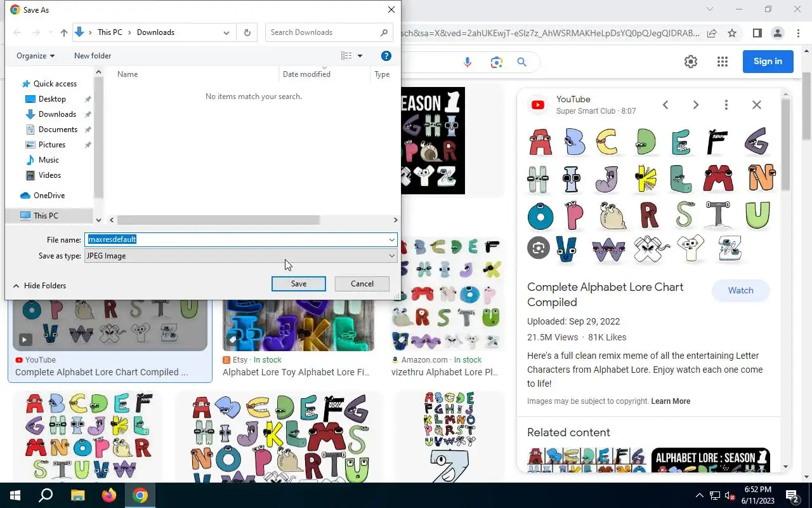Show hidden tray icons chevron
This screenshot has height=508, width=812.
(x=700, y=496)
